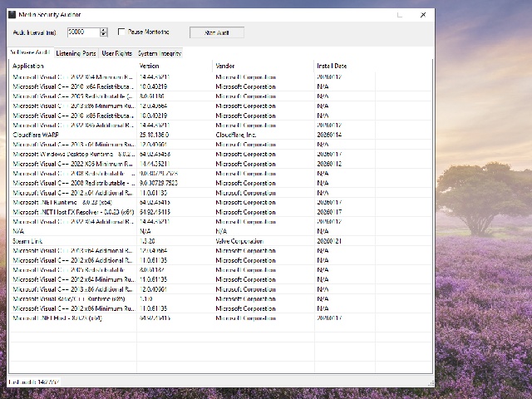
Task: Select Visual C++ 2012 x86 Additional Runtime row
Action: [220, 260]
